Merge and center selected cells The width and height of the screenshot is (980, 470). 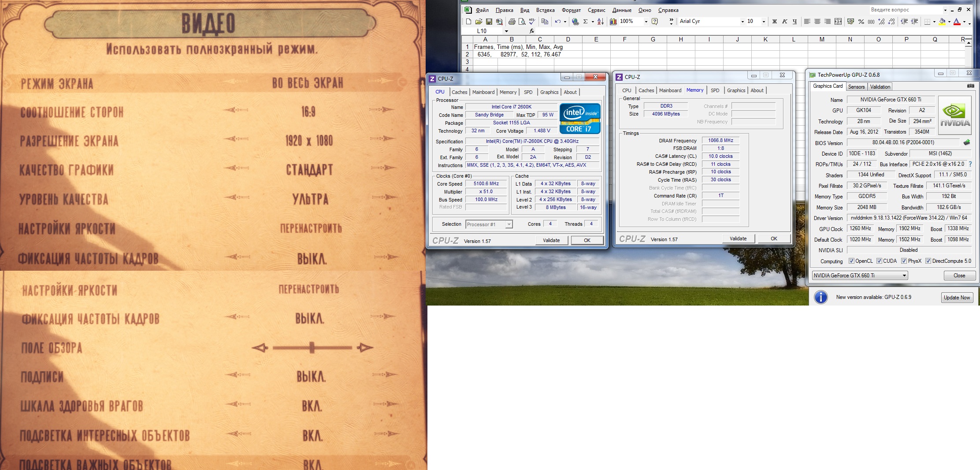pos(838,21)
